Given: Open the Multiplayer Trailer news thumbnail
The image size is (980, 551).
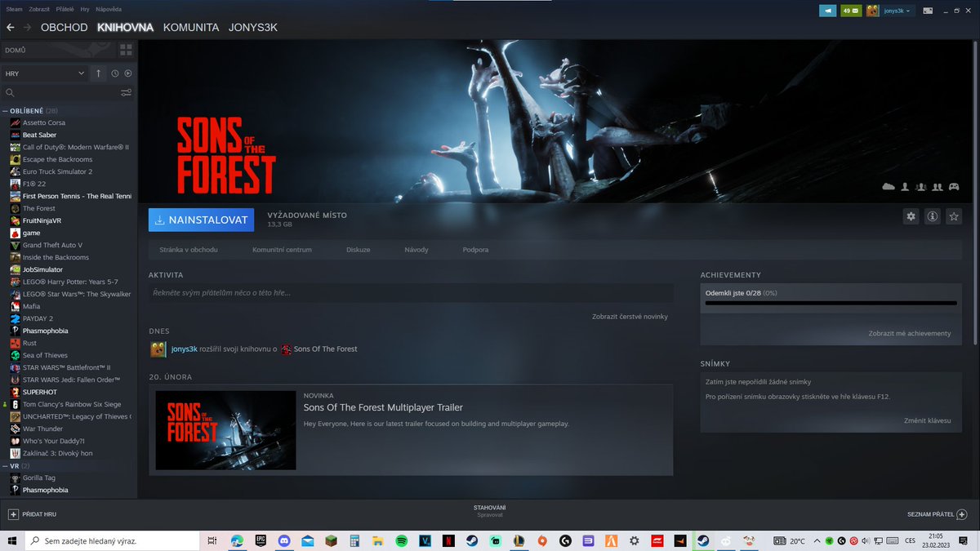Looking at the screenshot, I should click(225, 430).
